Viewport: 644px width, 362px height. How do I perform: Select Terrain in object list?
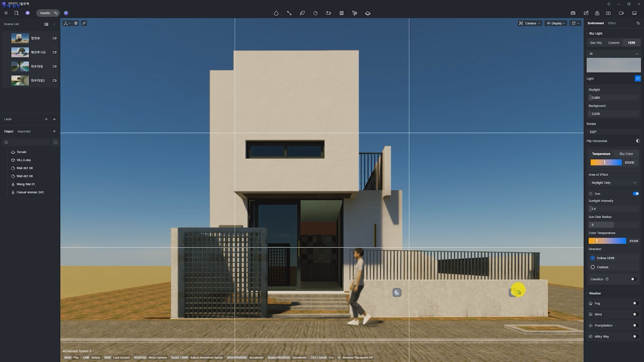[x=21, y=152]
